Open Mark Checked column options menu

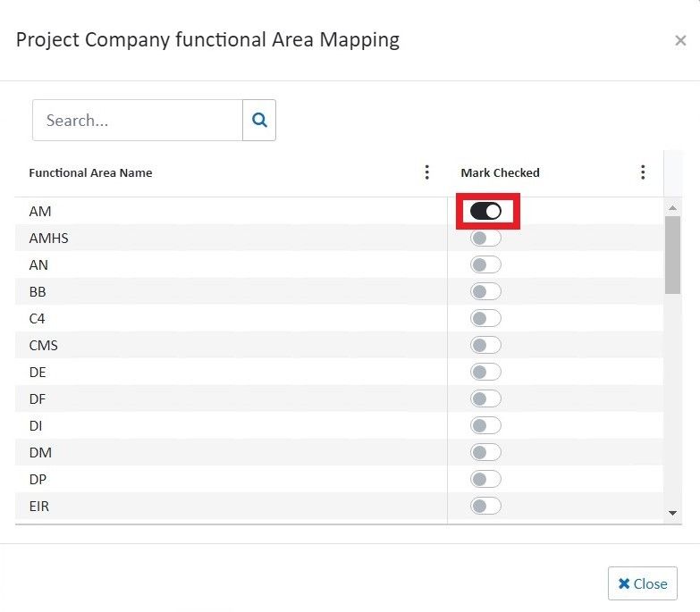point(643,172)
